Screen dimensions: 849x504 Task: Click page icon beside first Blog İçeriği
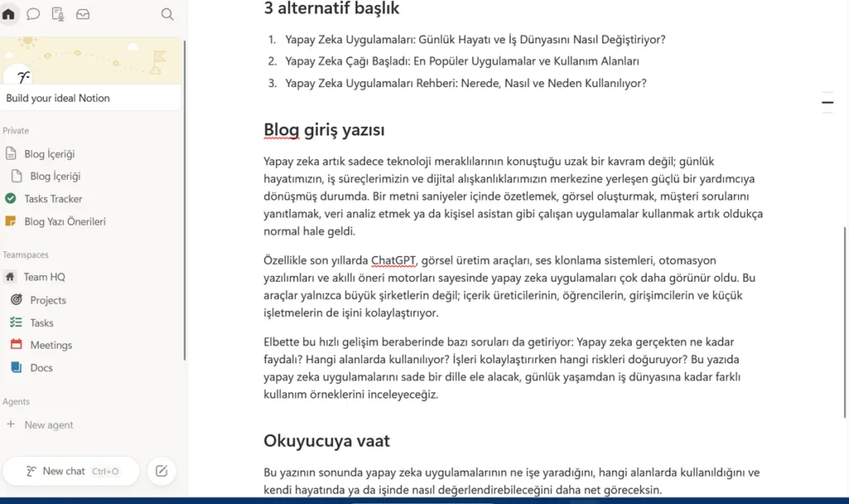click(11, 153)
